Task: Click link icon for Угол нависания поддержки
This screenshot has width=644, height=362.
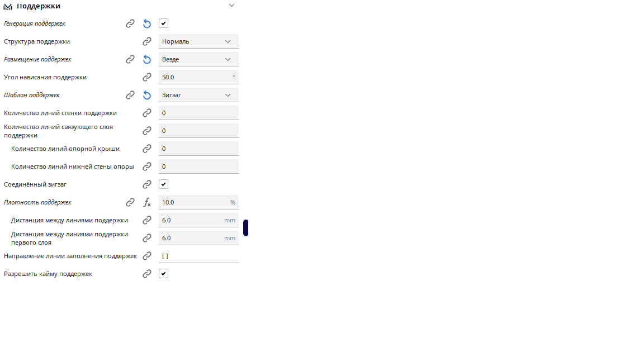Action: tap(146, 77)
